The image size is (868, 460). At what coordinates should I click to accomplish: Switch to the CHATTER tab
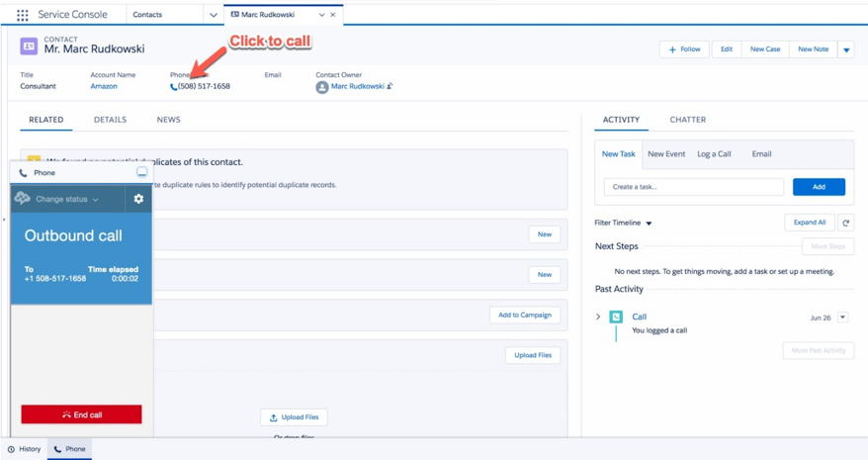tap(687, 120)
